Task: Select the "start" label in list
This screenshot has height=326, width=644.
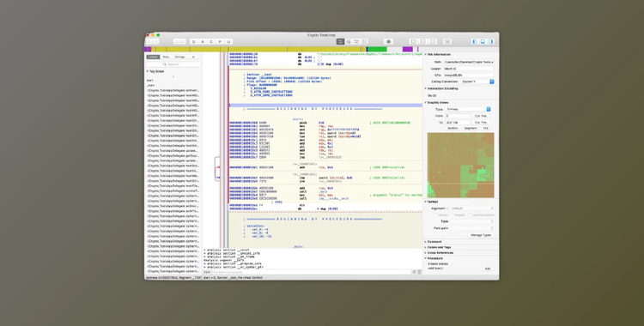Action: pos(150,81)
